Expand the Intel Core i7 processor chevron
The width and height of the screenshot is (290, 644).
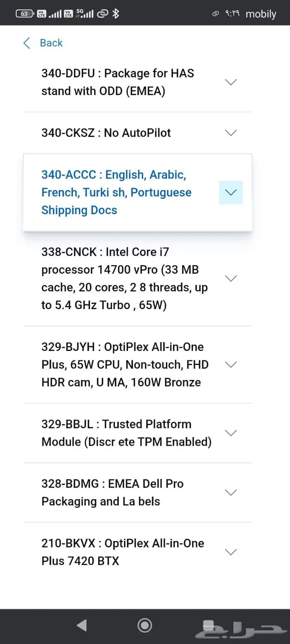(x=231, y=278)
